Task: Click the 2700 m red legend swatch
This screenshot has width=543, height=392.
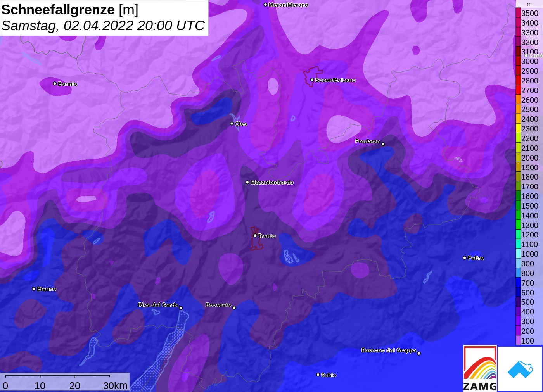Action: coord(518,90)
